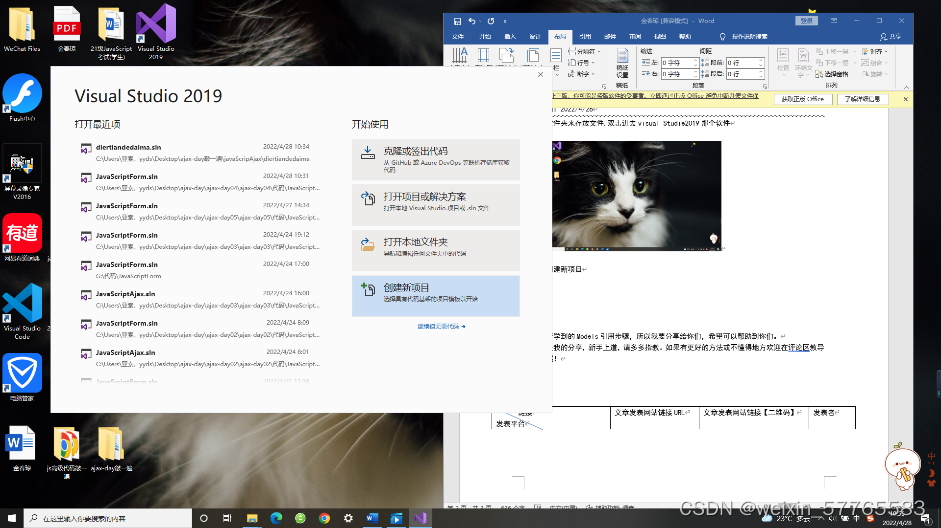Click open local folder (打开本地文件夹) button

(436, 250)
